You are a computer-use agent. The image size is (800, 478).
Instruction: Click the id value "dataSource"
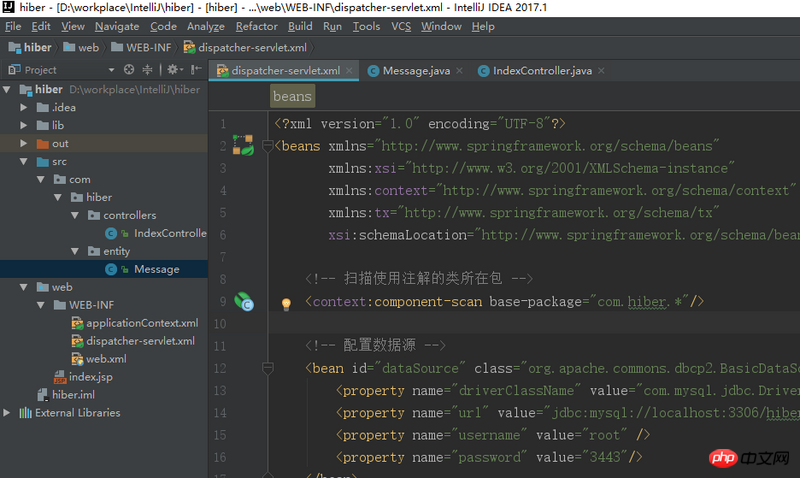click(420, 368)
